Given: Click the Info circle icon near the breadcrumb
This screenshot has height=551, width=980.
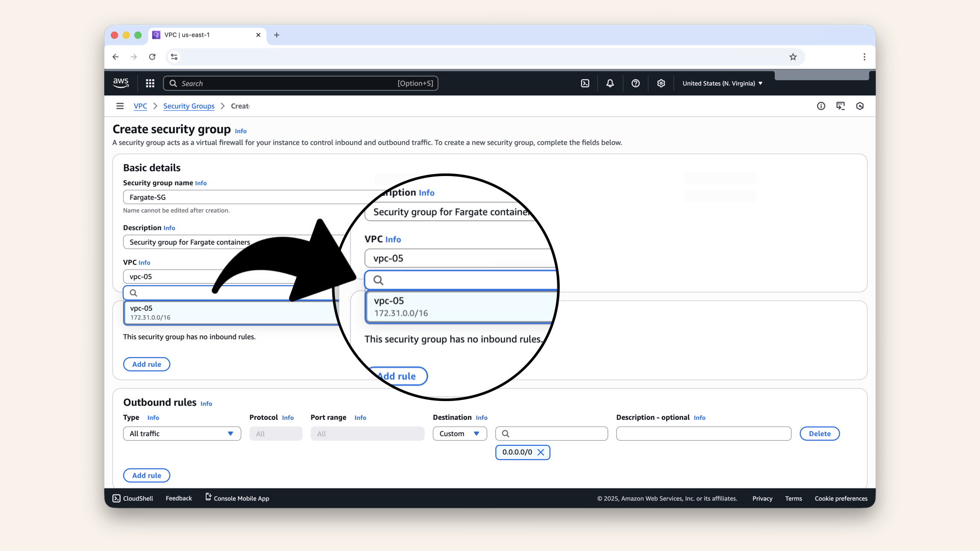Looking at the screenshot, I should [x=821, y=106].
